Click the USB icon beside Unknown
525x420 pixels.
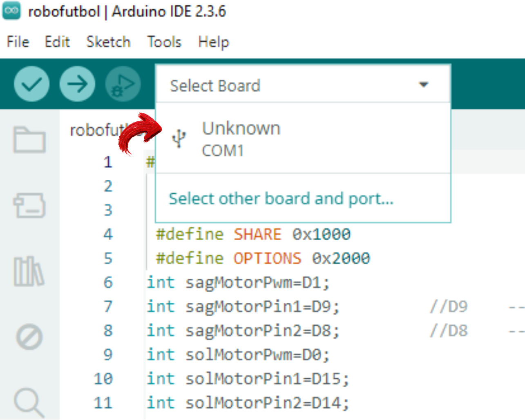179,139
